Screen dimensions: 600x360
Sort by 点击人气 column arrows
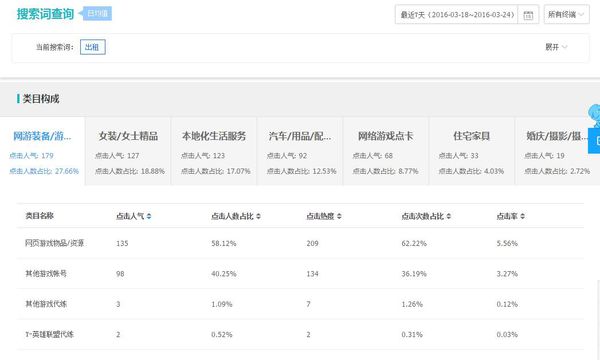click(x=149, y=216)
